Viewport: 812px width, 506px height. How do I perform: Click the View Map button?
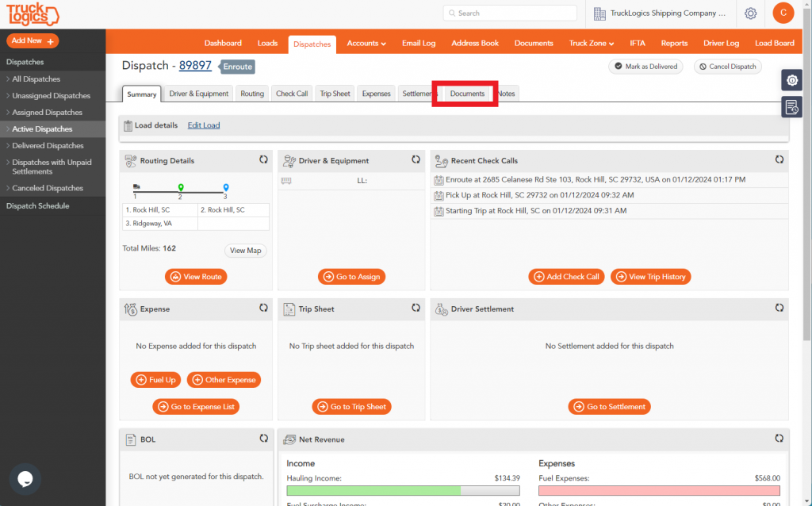point(246,251)
